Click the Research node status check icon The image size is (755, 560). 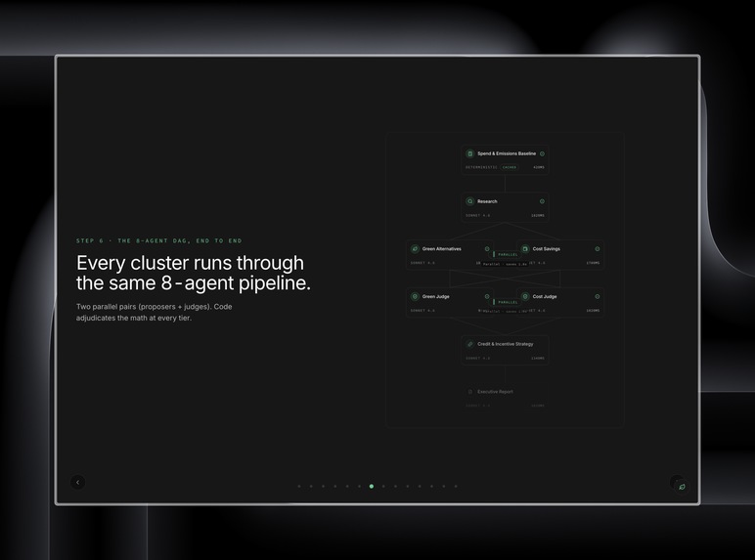542,201
